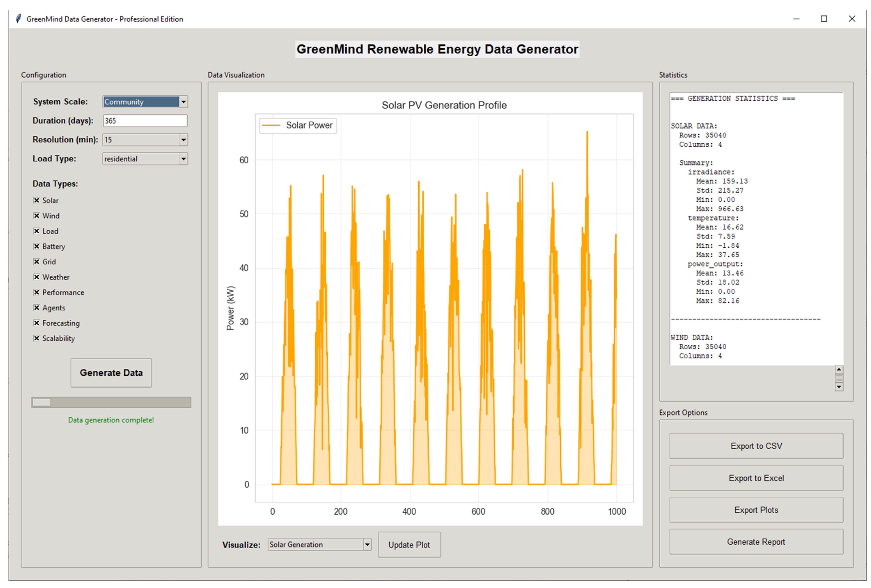871x588 pixels.
Task: Click the feather app icon in title bar
Action: click(18, 19)
